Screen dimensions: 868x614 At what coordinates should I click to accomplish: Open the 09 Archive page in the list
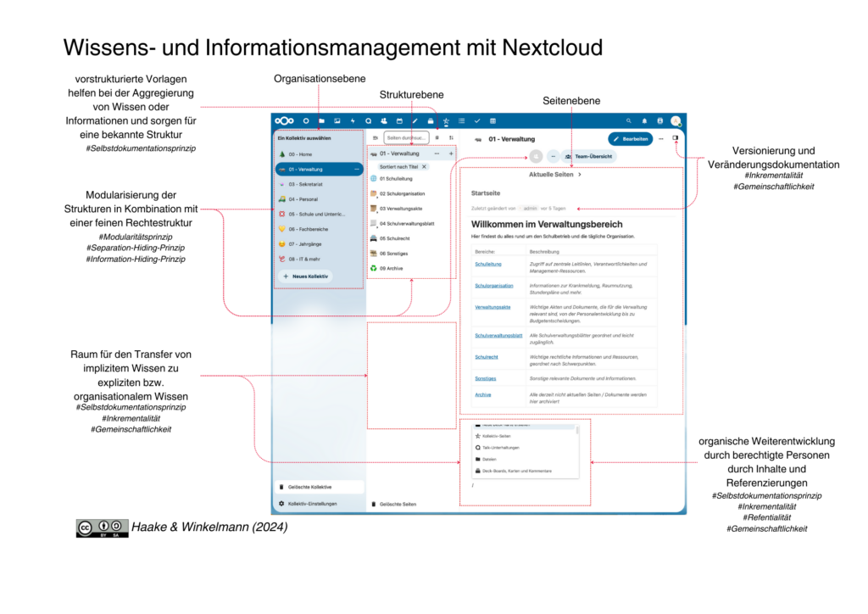[411, 269]
